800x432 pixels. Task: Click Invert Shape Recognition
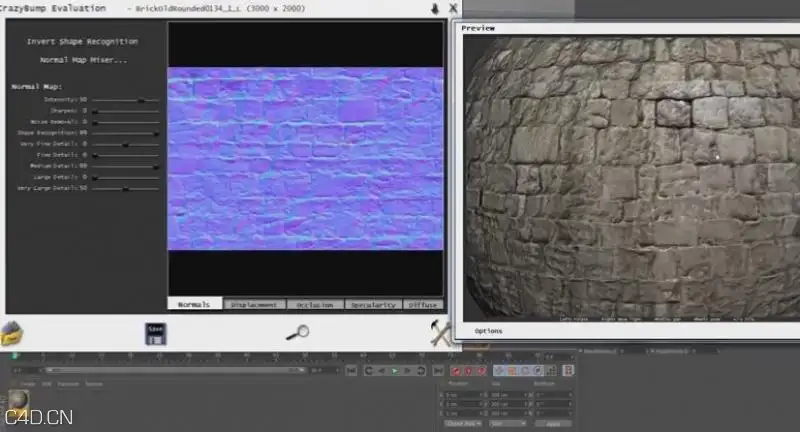click(83, 41)
